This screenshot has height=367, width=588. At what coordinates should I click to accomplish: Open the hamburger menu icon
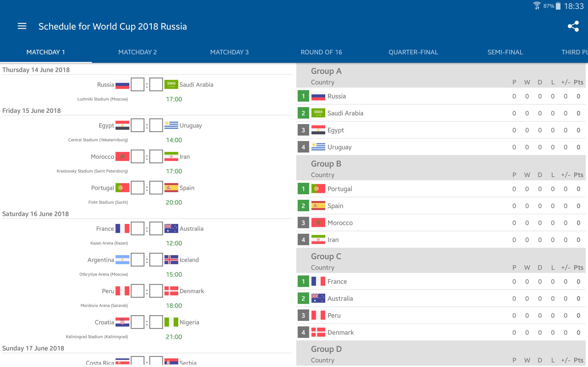(22, 26)
